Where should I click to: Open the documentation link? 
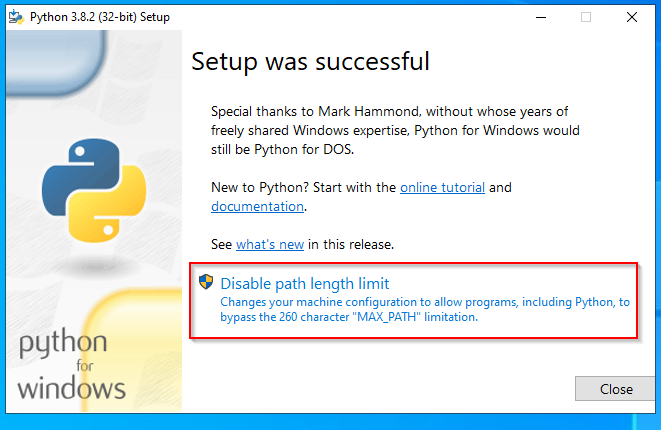click(x=257, y=206)
